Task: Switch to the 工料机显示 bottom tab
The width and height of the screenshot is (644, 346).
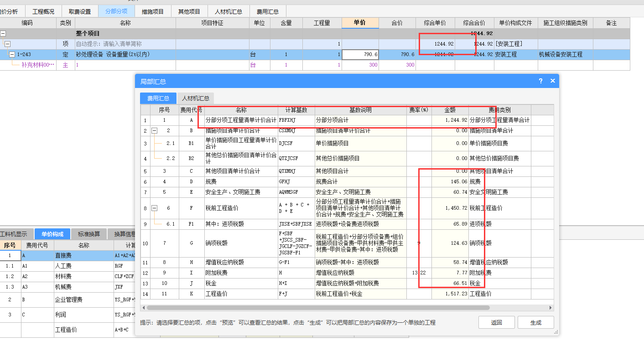Action: tap(16, 234)
